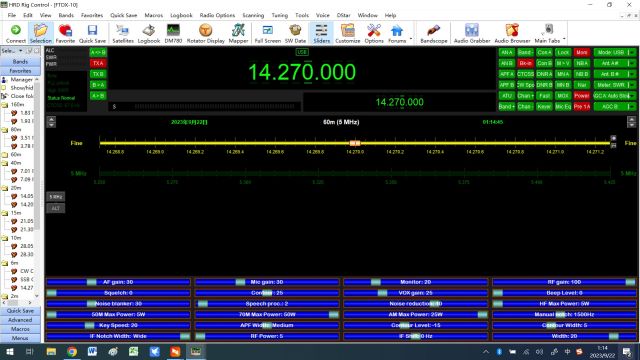Click the main 14.270.000 frequency display
The image size is (640, 360).
coord(302,72)
